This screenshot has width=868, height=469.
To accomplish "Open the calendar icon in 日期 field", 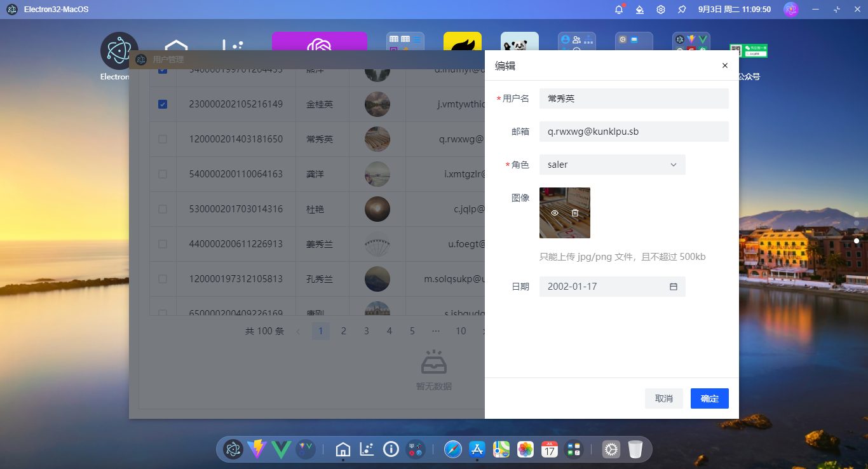I will (x=673, y=287).
